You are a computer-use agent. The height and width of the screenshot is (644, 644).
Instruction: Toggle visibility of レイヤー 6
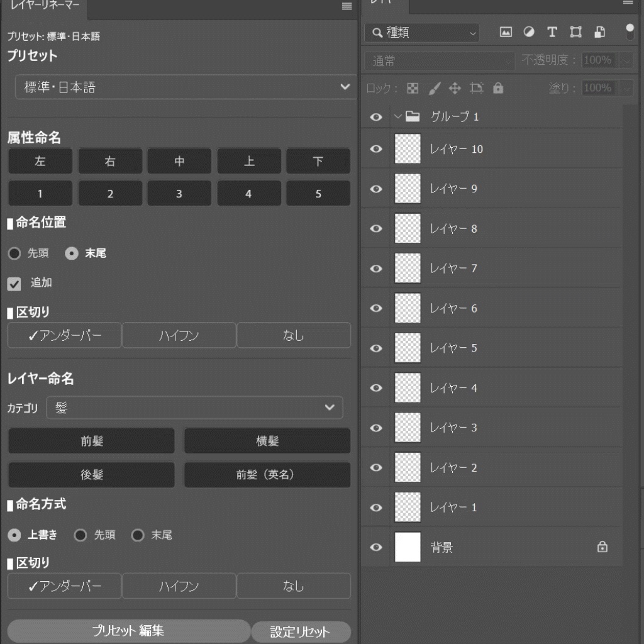[376, 308]
